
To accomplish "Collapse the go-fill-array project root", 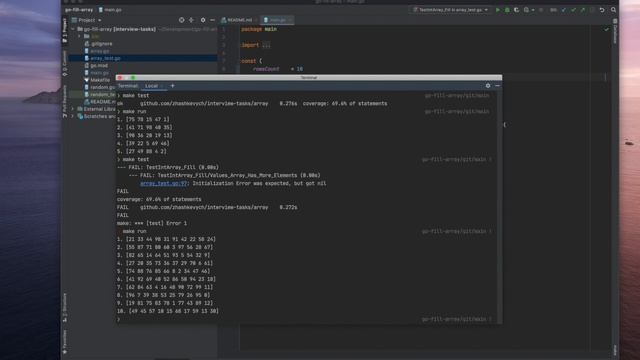I will tap(73, 29).
